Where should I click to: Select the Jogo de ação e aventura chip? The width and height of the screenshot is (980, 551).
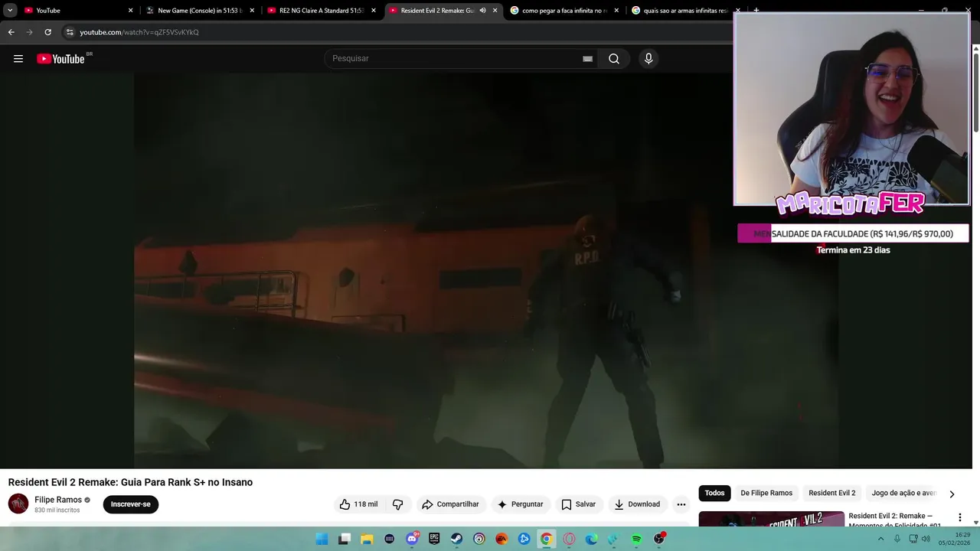click(903, 493)
